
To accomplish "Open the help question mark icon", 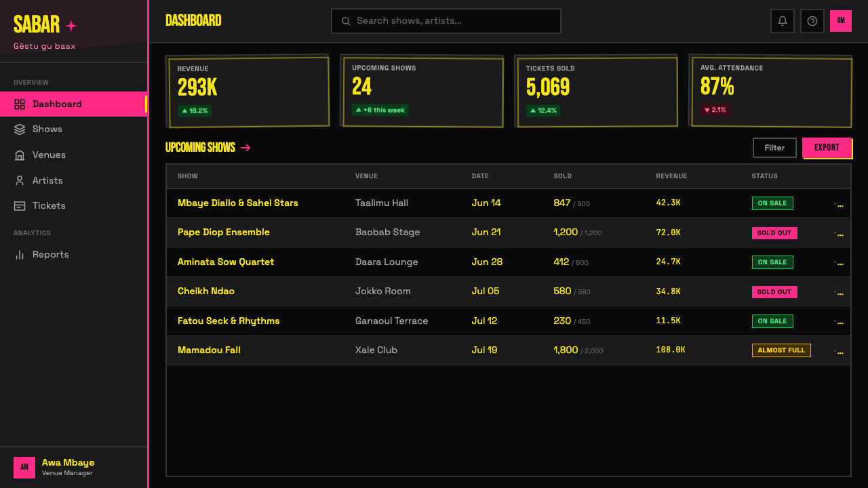I will (x=812, y=21).
